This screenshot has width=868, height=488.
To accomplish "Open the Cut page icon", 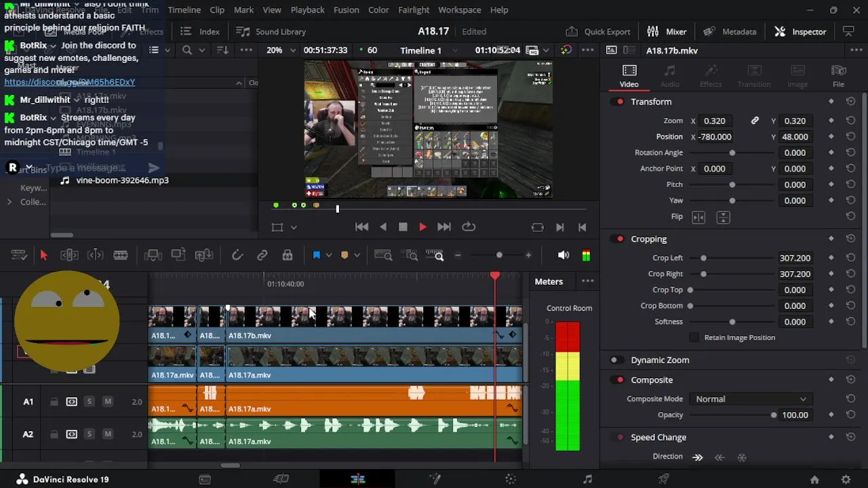I will point(281,479).
